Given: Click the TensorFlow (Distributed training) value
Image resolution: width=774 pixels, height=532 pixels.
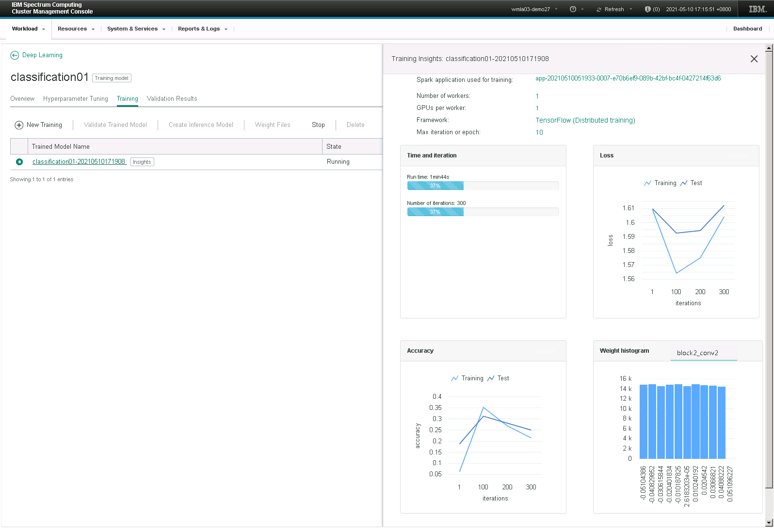Looking at the screenshot, I should pyautogui.click(x=585, y=121).
